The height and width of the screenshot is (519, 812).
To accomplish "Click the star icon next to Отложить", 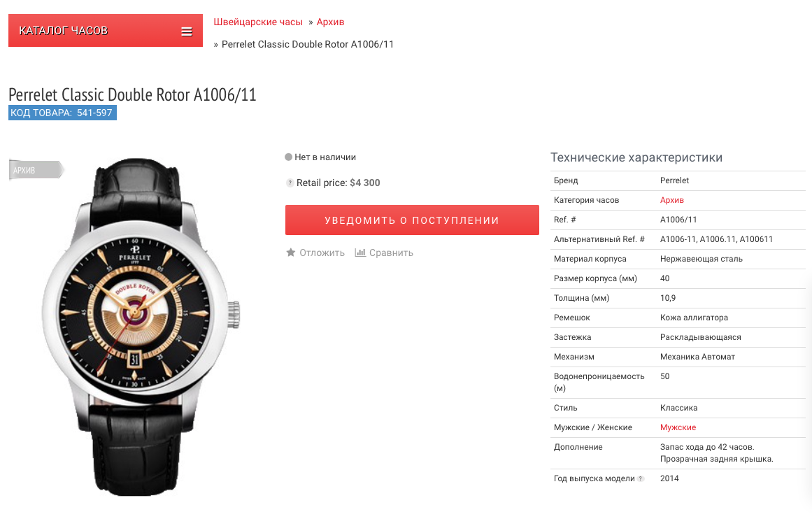I will (x=290, y=253).
